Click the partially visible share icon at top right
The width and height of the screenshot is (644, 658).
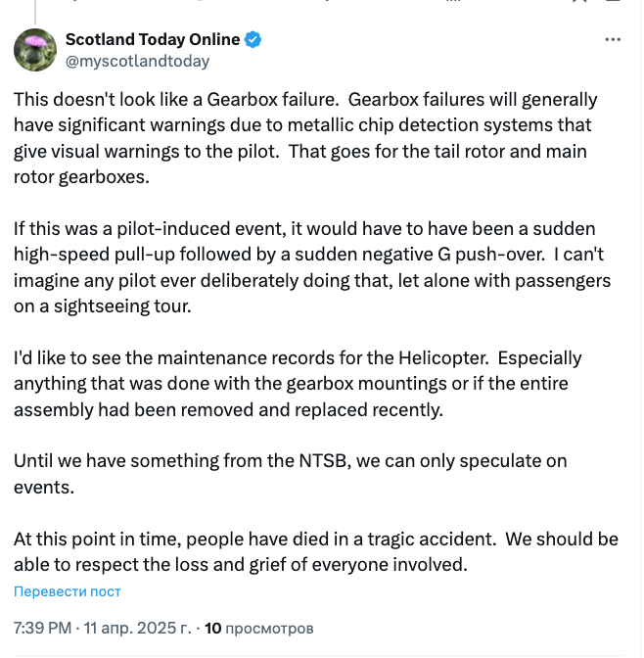(x=613, y=1)
